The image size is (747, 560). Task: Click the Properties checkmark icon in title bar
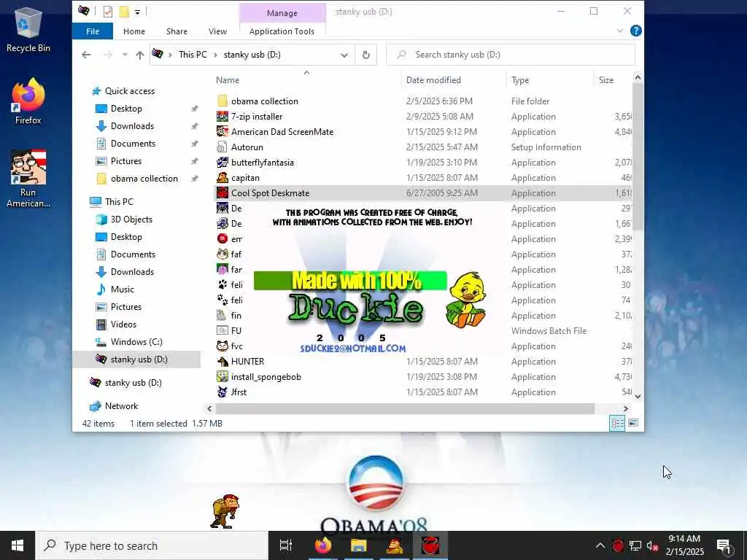click(108, 12)
